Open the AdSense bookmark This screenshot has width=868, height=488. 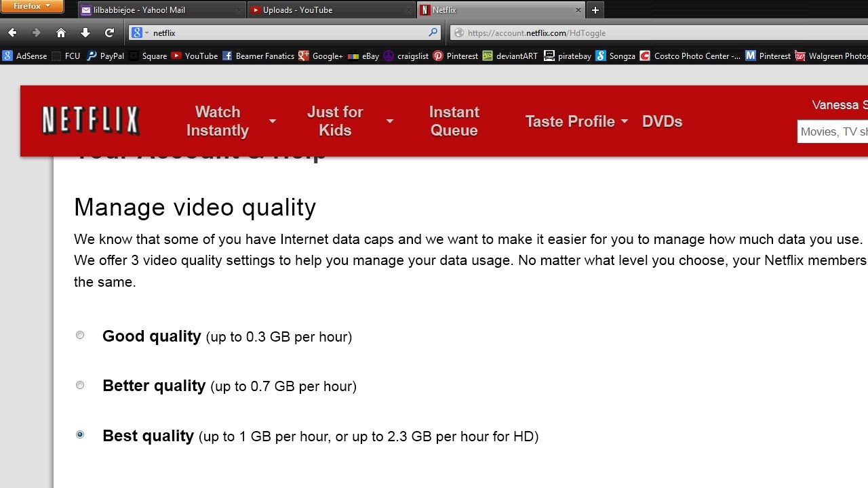tap(25, 56)
